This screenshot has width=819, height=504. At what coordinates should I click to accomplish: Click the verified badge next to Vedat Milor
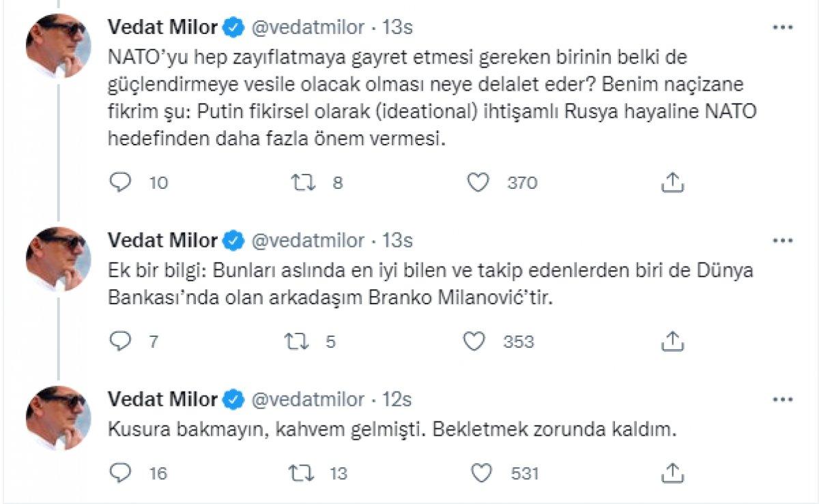click(232, 28)
